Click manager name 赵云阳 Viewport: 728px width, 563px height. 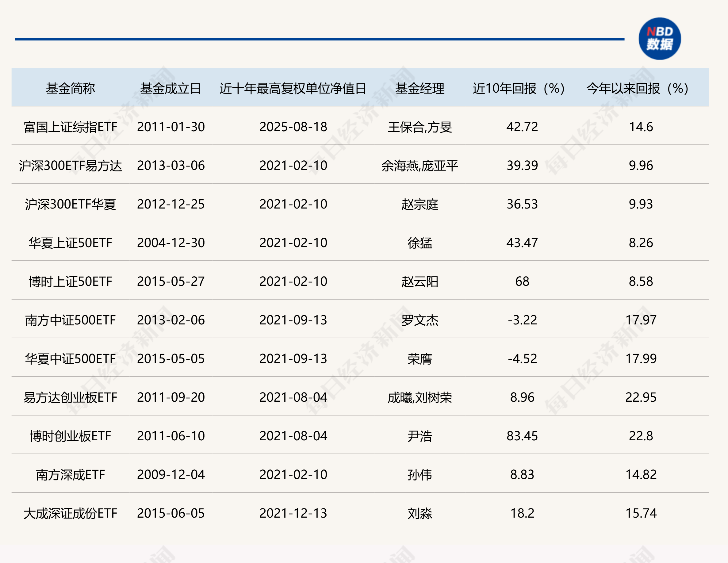420,282
